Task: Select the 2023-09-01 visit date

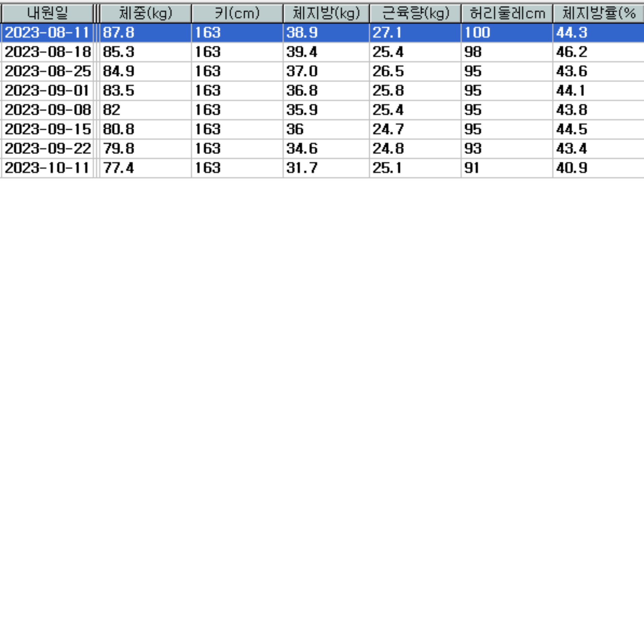Action: pyautogui.click(x=47, y=91)
